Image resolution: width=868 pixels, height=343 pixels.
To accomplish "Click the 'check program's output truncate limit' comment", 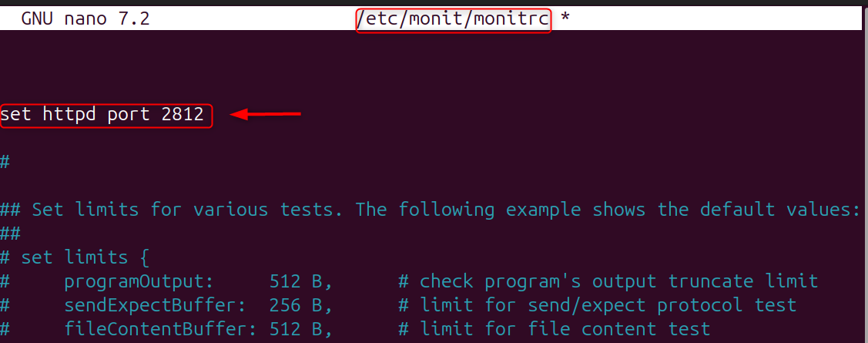I will click(x=618, y=281).
